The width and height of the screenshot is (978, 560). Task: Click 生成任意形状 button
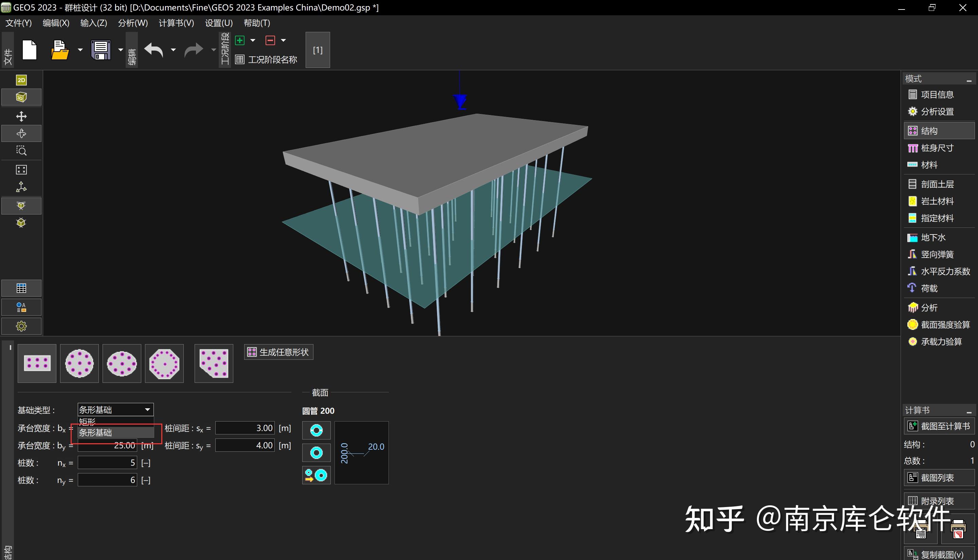click(x=278, y=352)
